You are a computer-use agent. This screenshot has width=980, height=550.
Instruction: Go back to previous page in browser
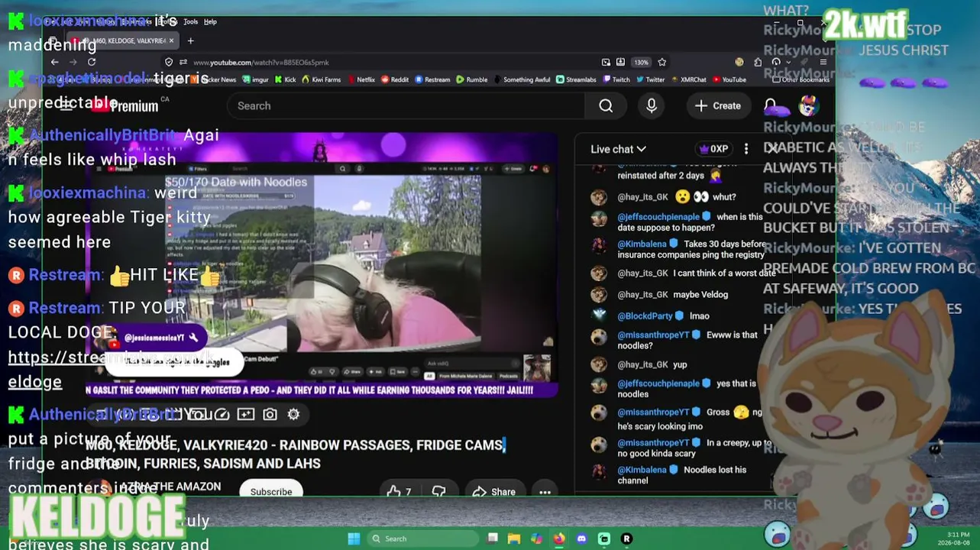click(54, 62)
